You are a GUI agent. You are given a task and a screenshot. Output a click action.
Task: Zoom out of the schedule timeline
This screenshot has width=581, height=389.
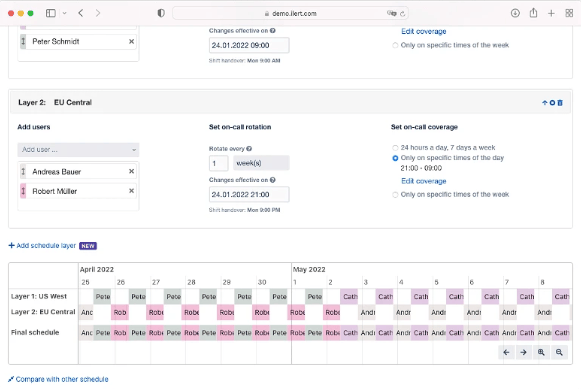[x=559, y=352]
